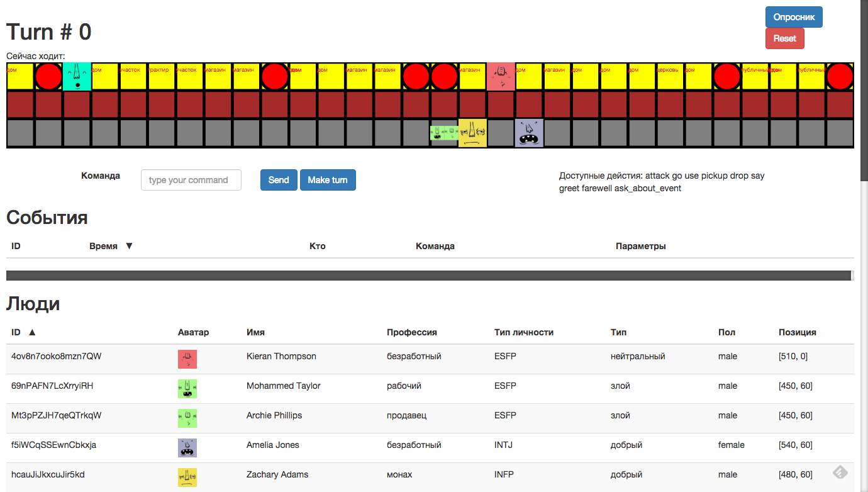Screen dimensions: 868x492
Task: Click the widget icon in the bottom-right corner
Action: (840, 472)
